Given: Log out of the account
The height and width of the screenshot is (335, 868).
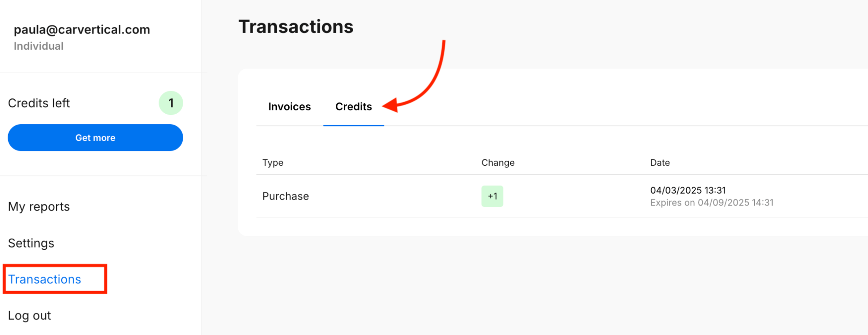Looking at the screenshot, I should [30, 316].
